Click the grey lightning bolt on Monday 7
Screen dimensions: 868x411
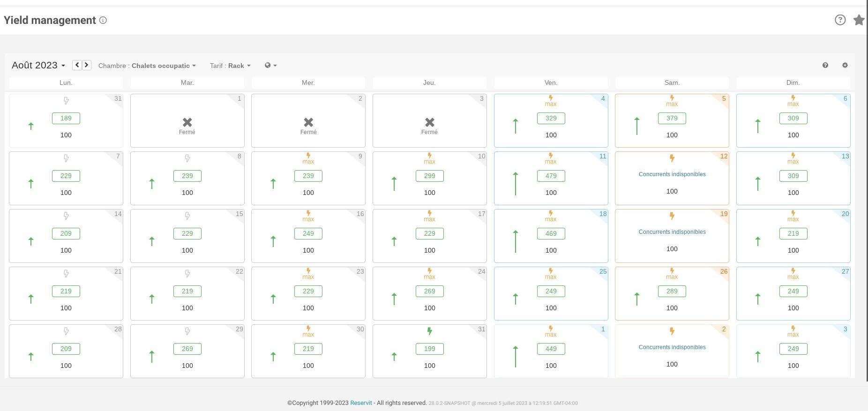(x=66, y=158)
